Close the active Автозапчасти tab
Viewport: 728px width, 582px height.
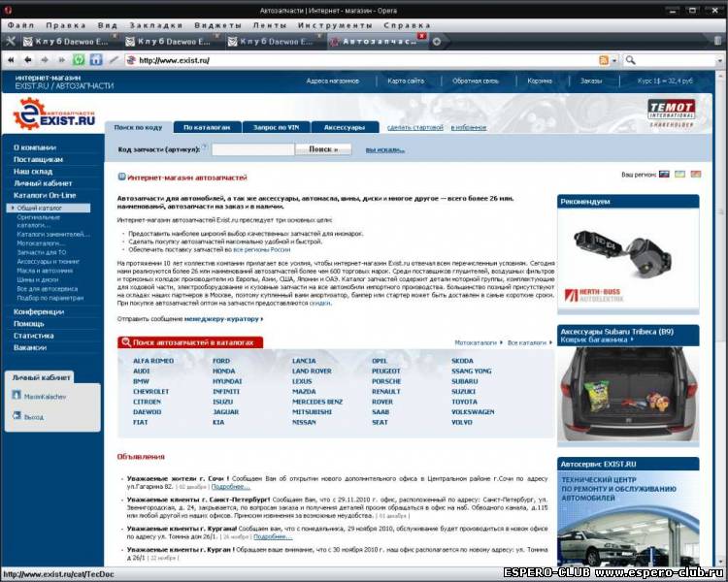point(421,36)
